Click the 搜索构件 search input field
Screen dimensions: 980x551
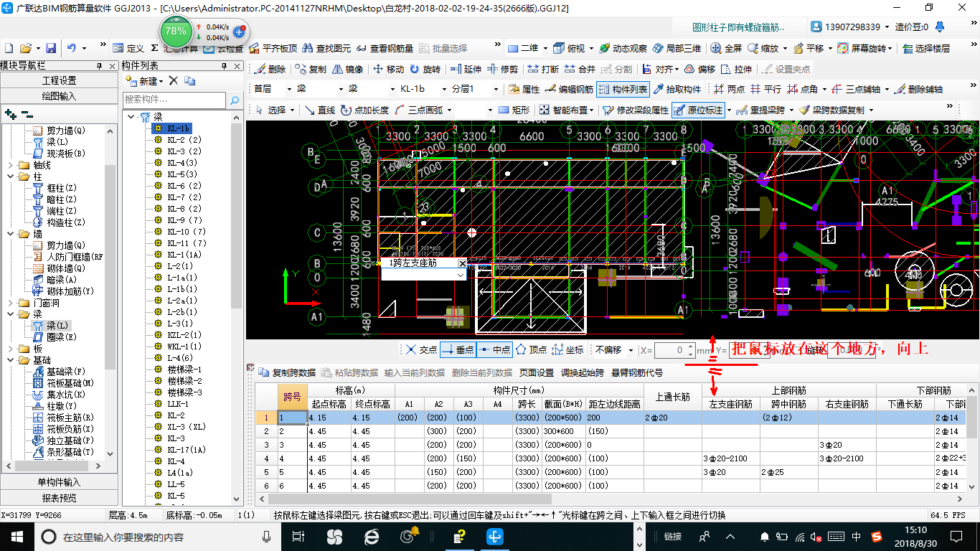[175, 100]
